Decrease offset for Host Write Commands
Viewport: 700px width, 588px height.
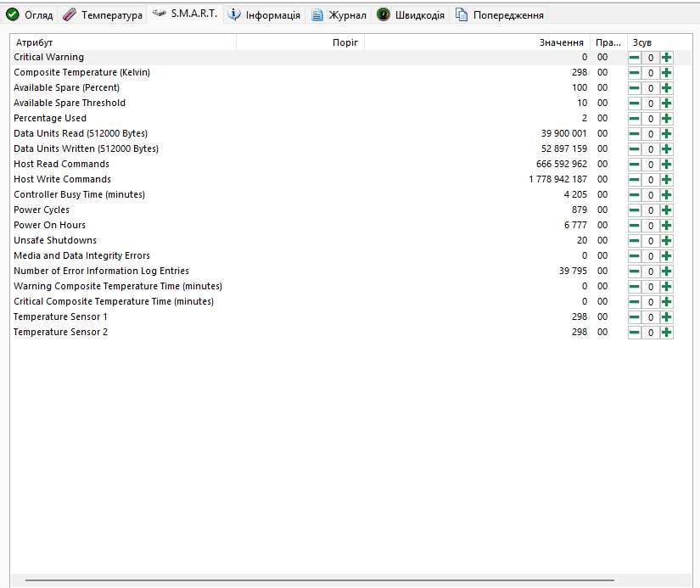tap(635, 180)
